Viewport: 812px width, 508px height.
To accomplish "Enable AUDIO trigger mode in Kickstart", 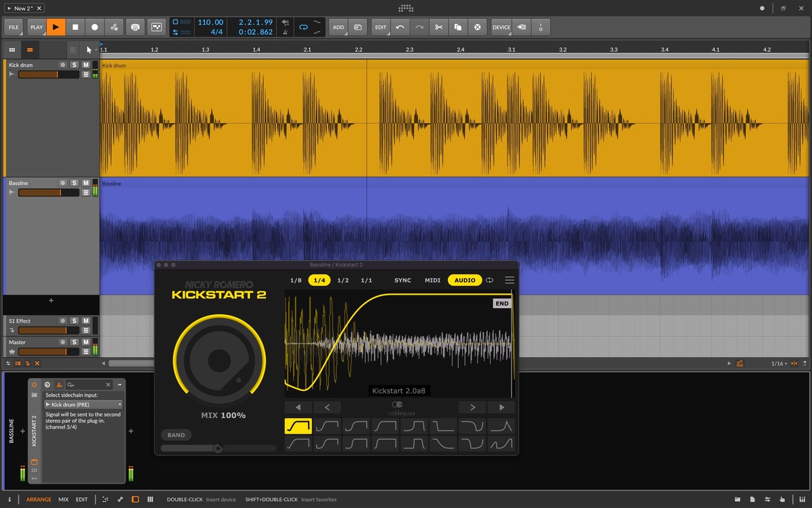I will [464, 280].
